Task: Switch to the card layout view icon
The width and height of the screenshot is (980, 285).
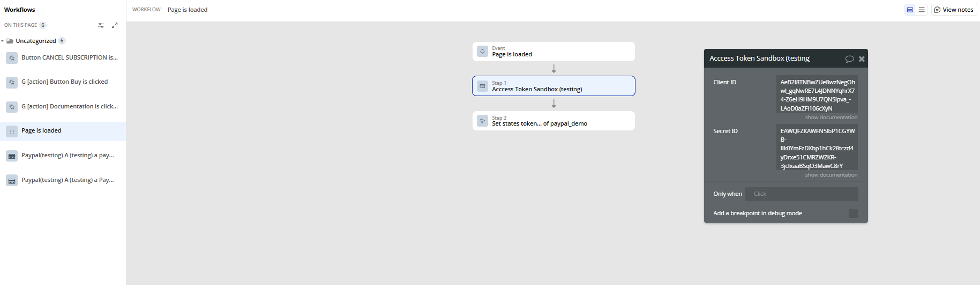Action: (910, 10)
